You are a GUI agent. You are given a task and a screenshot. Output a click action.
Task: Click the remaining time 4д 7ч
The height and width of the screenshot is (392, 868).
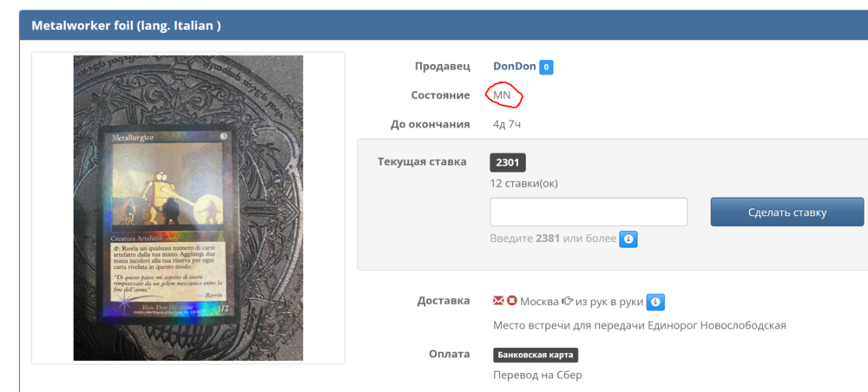pos(507,124)
